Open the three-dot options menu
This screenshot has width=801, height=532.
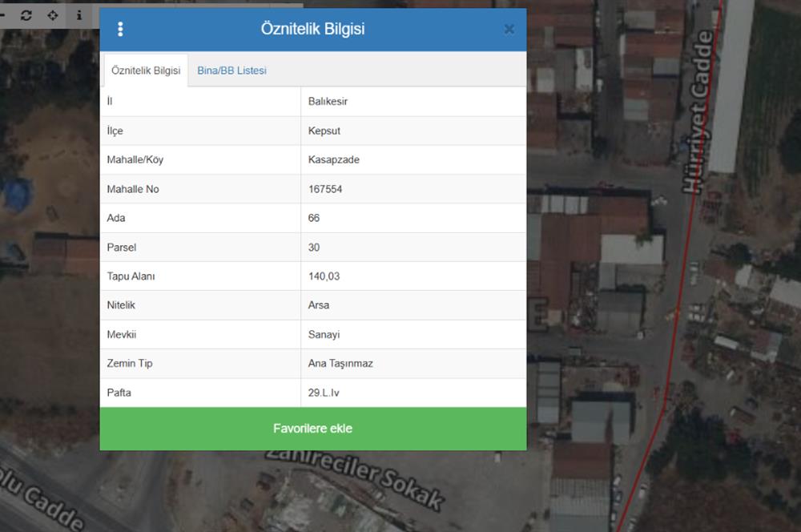120,29
